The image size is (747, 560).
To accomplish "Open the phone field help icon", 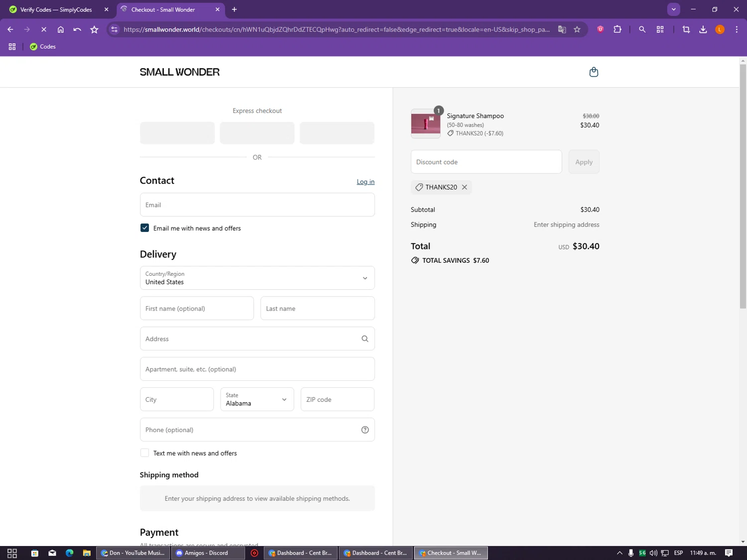I will pos(365,430).
